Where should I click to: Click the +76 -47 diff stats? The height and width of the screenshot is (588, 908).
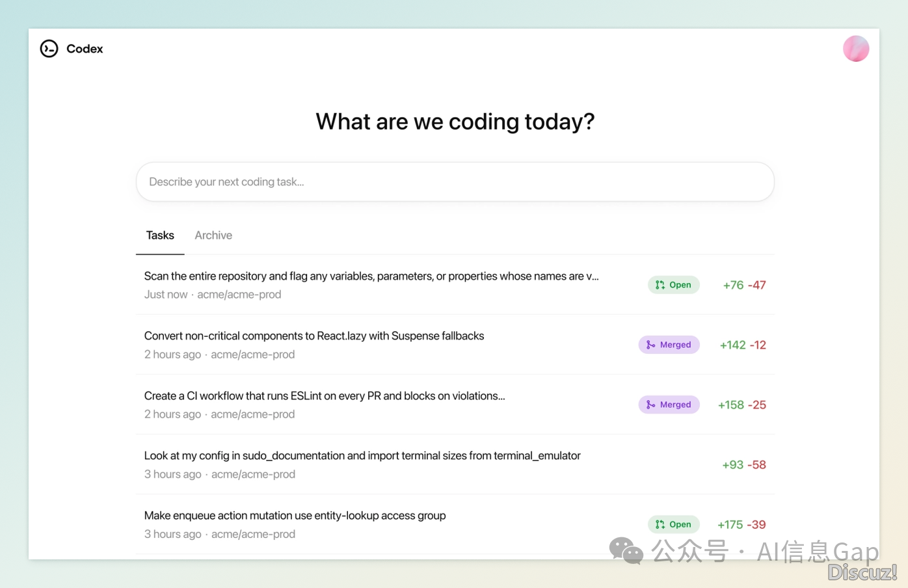[x=744, y=285]
